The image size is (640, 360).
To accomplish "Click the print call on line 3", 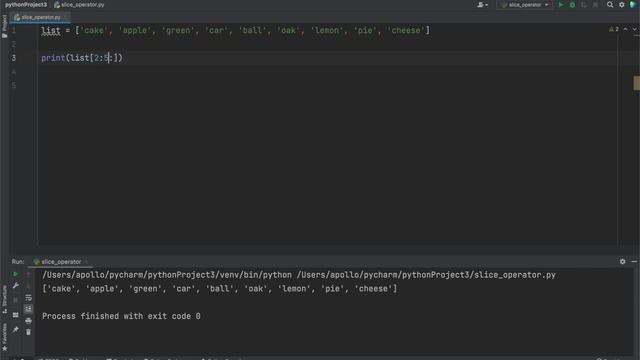I will tap(53, 58).
